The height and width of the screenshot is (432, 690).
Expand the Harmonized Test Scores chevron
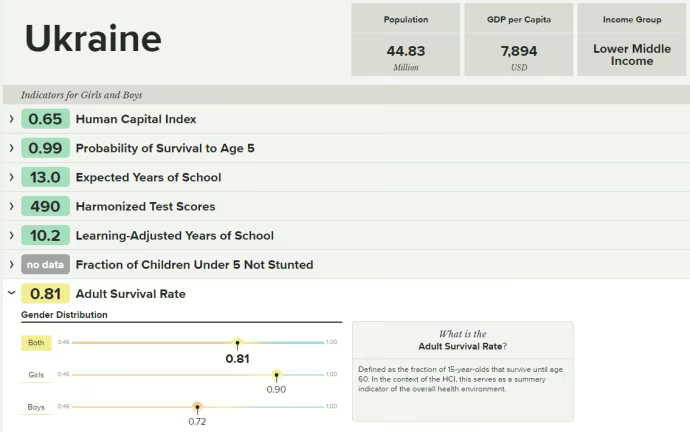click(11, 206)
